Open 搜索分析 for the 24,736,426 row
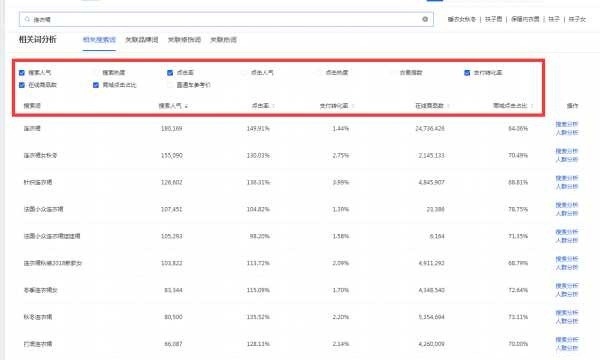 tap(567, 124)
